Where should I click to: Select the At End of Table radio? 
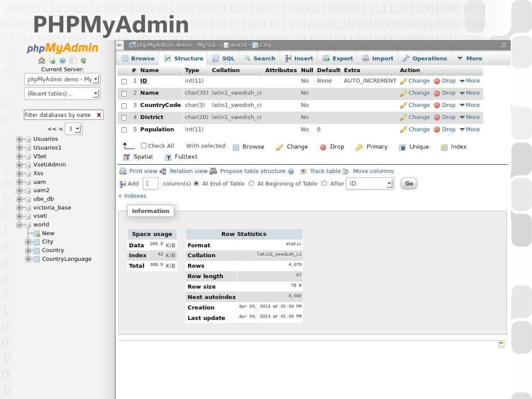pyautogui.click(x=196, y=183)
